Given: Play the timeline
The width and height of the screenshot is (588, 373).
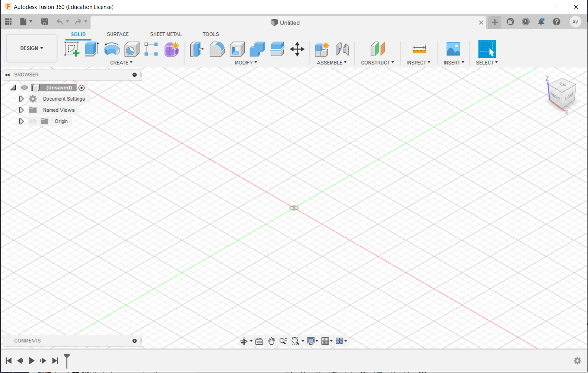Looking at the screenshot, I should [32, 361].
